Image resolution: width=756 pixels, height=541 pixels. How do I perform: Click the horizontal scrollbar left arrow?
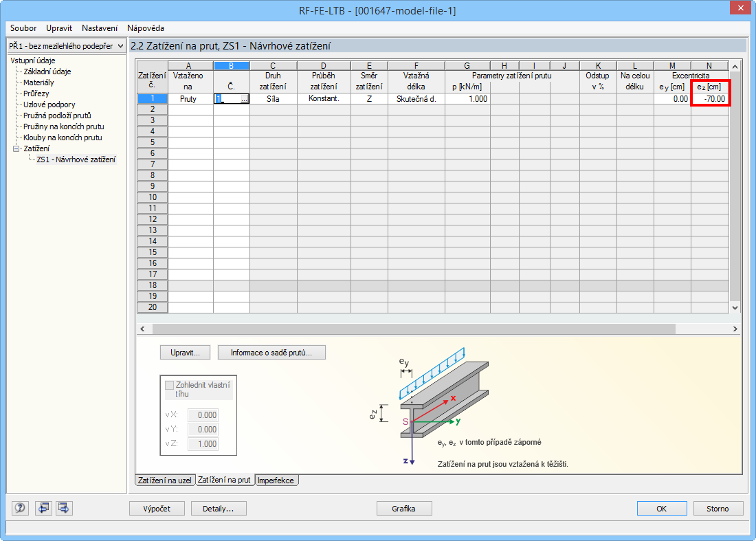pyautogui.click(x=142, y=329)
